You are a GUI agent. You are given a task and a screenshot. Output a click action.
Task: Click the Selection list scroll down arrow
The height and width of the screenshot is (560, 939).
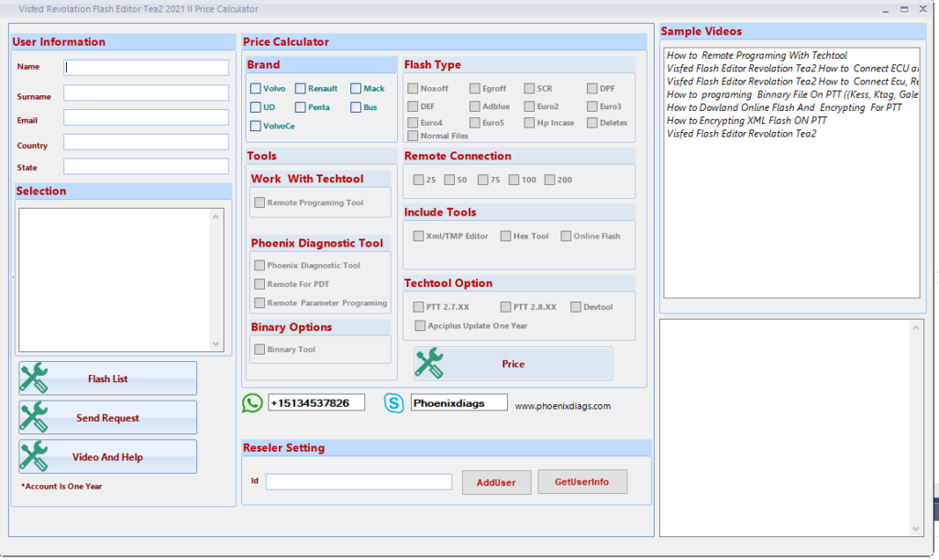tap(215, 344)
